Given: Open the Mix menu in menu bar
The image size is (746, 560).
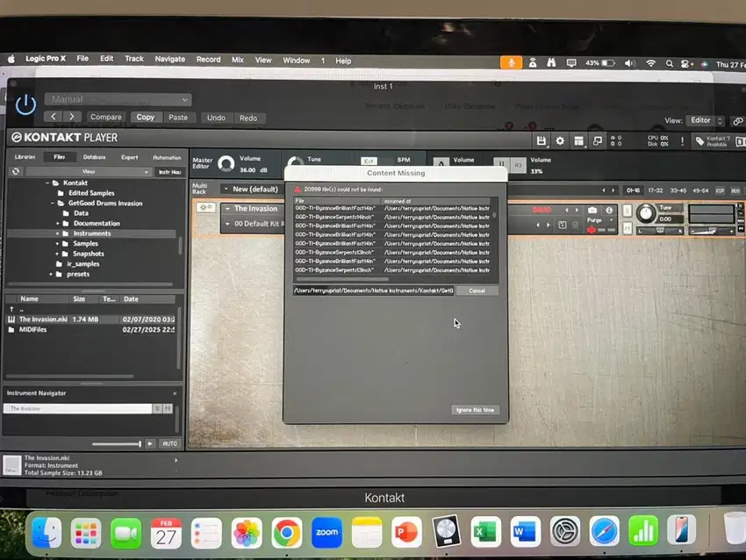Looking at the screenshot, I should click(238, 60).
